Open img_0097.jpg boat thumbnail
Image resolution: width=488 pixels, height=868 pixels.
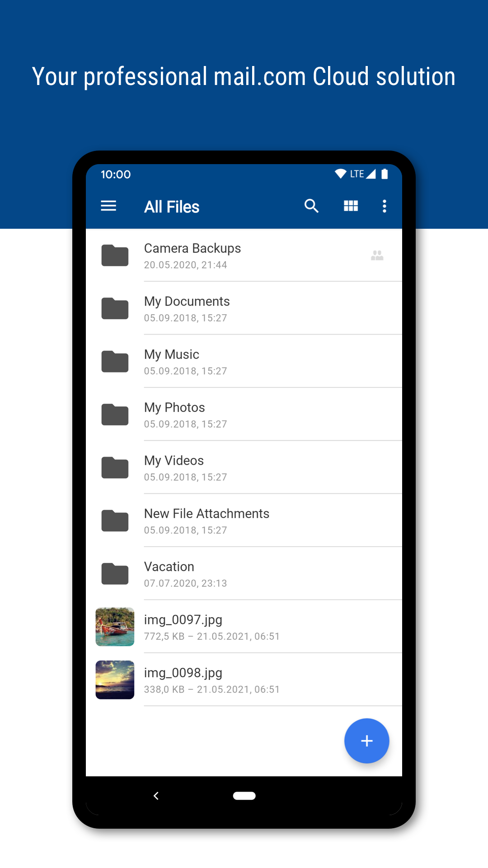click(115, 627)
